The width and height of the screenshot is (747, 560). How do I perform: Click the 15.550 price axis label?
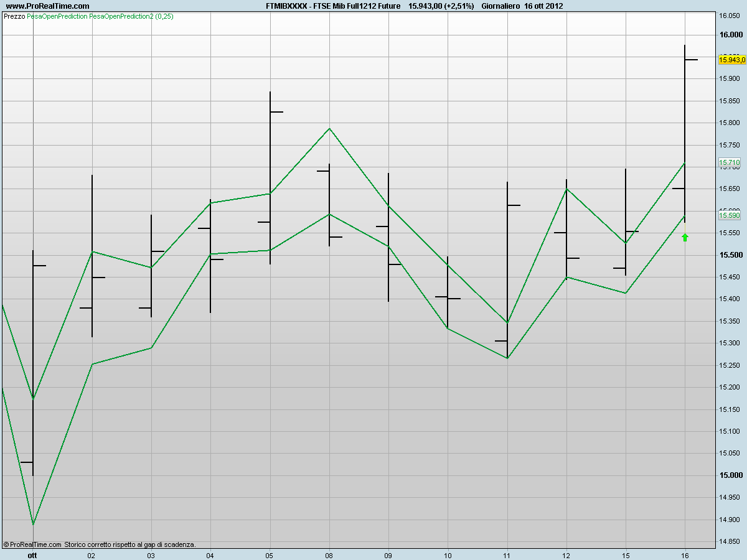[729, 233]
